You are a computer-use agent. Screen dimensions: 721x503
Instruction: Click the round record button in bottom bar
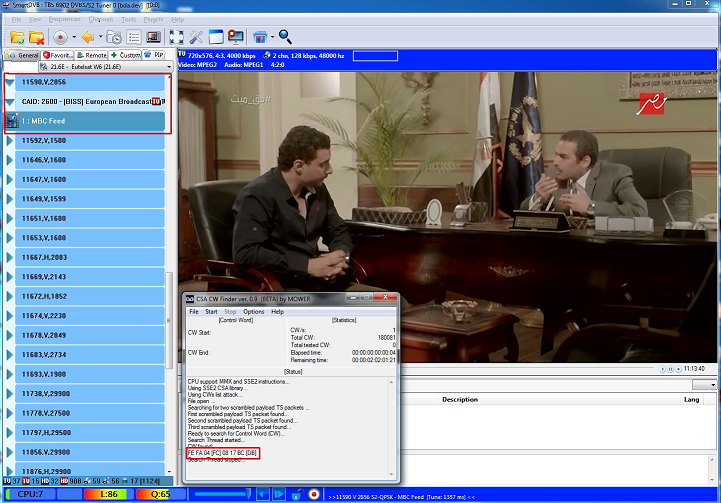(x=314, y=494)
